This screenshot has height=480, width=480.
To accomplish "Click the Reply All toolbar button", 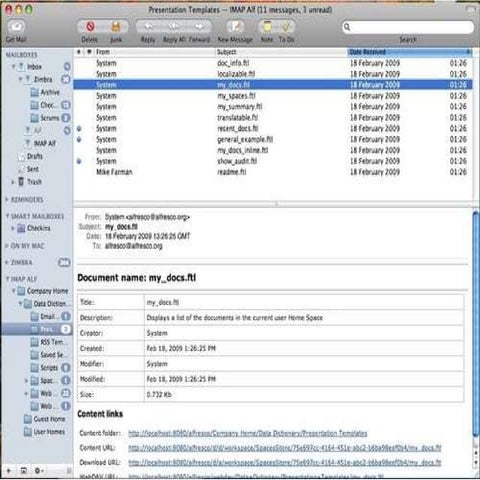I will pyautogui.click(x=174, y=26).
